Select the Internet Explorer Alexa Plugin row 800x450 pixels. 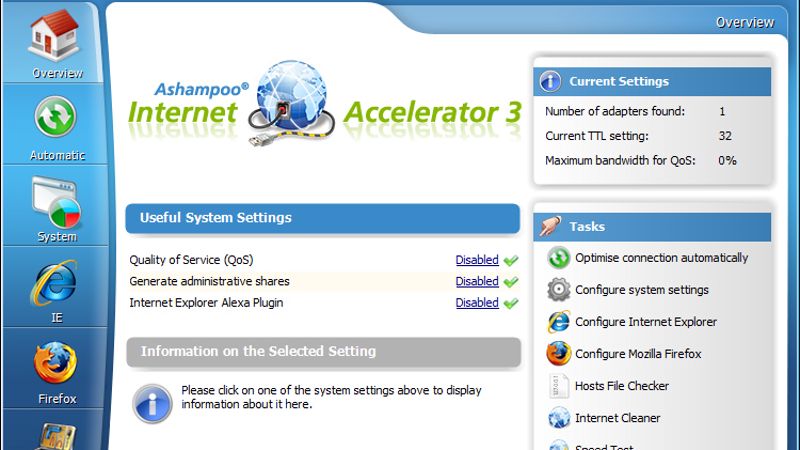(323, 303)
